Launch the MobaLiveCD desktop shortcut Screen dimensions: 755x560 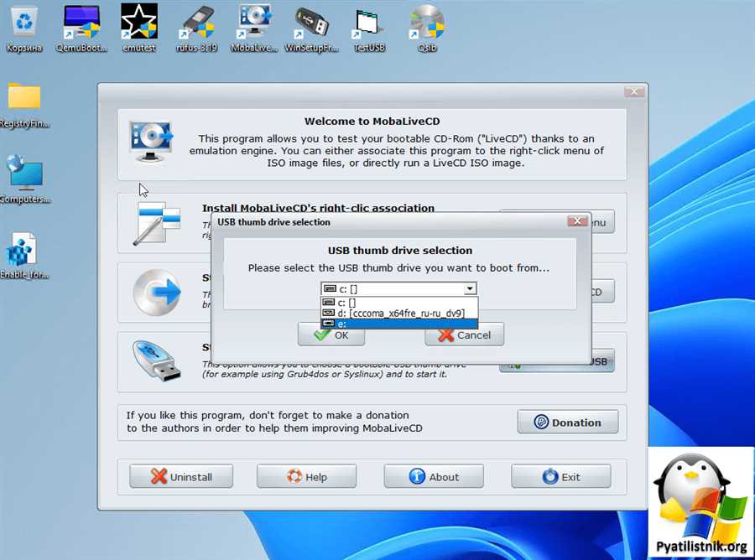[253, 23]
